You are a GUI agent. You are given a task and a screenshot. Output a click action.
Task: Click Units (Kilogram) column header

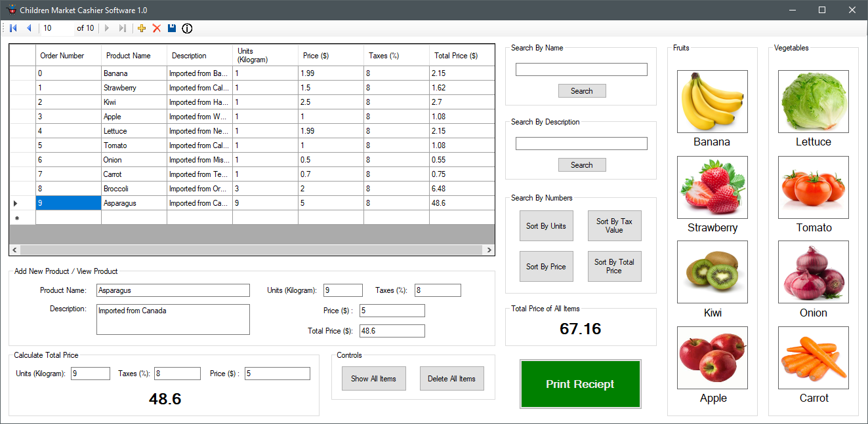click(x=266, y=56)
